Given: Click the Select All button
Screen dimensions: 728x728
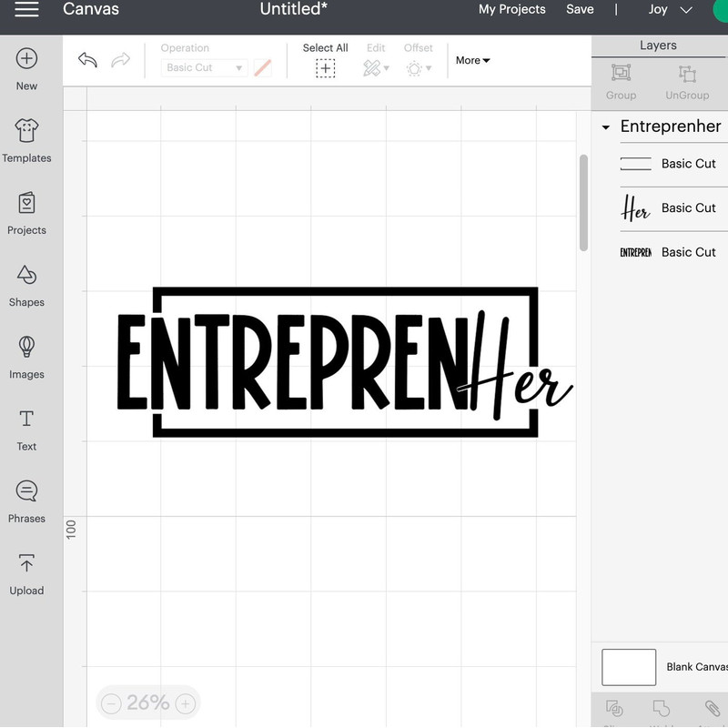Looking at the screenshot, I should (x=325, y=60).
